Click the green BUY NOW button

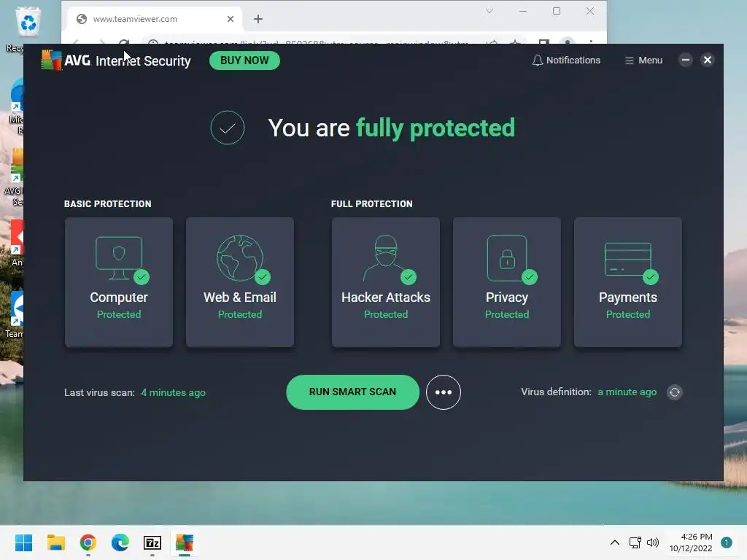click(244, 61)
